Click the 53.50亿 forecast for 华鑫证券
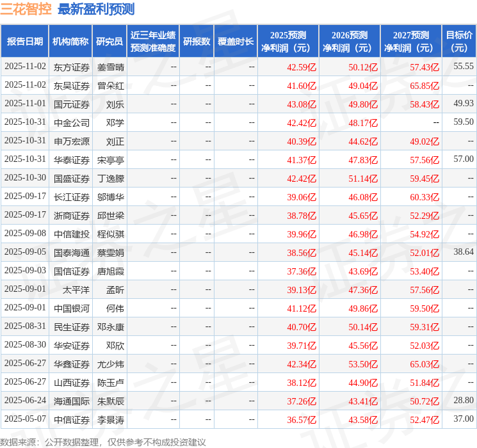This screenshot has height=448, width=477. click(363, 364)
